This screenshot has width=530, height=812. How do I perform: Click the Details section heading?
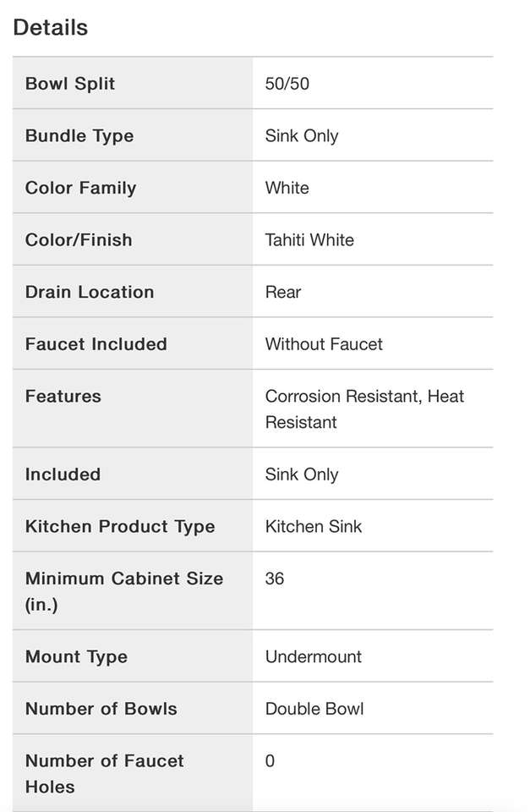[51, 27]
